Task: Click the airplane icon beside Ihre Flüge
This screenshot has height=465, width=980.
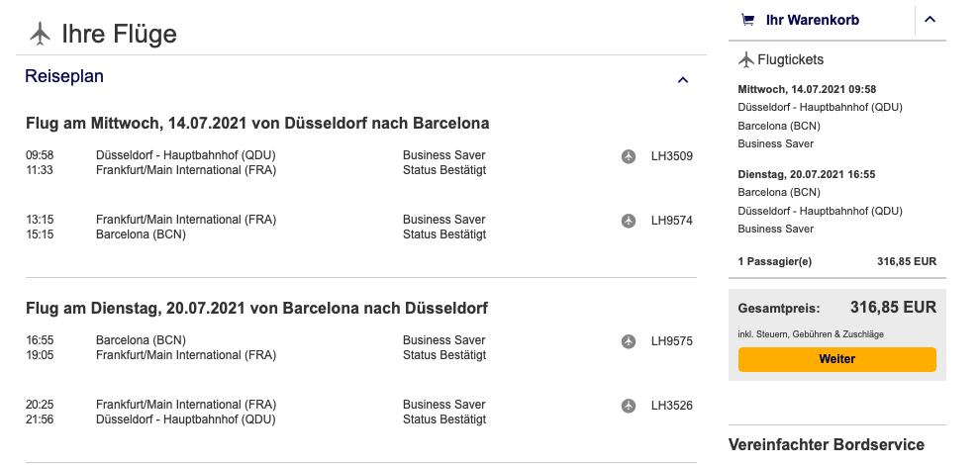Action: click(40, 34)
